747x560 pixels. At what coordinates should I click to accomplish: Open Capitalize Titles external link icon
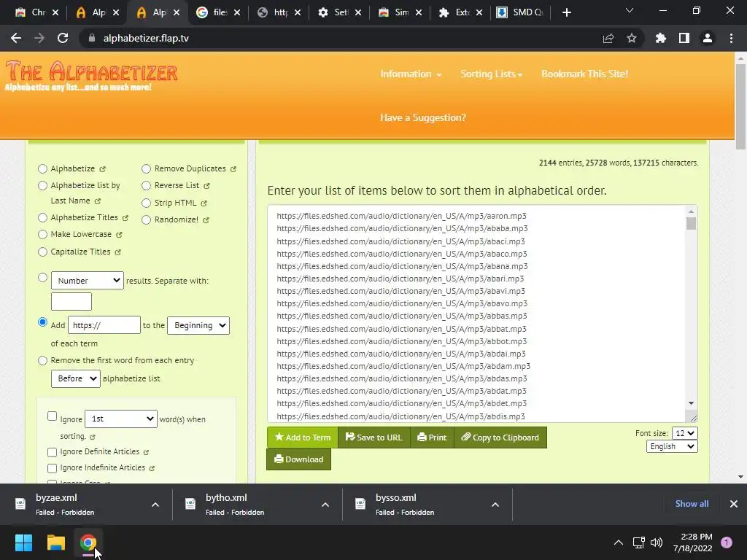117,252
